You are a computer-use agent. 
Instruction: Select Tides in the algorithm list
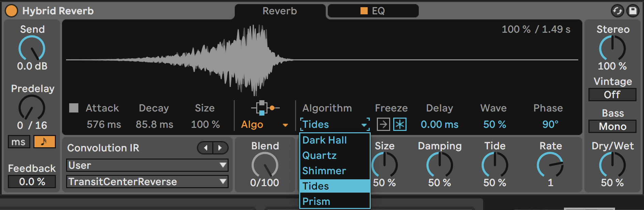point(335,186)
